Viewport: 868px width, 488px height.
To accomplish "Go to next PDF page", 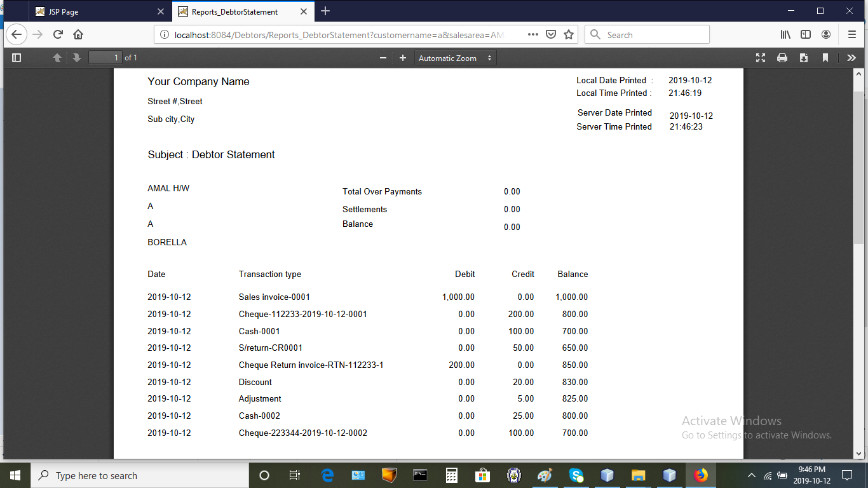I will click(x=77, y=58).
